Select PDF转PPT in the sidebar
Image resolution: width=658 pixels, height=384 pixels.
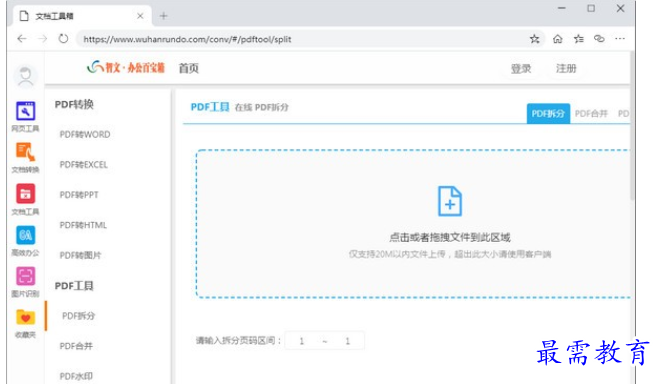pyautogui.click(x=79, y=195)
